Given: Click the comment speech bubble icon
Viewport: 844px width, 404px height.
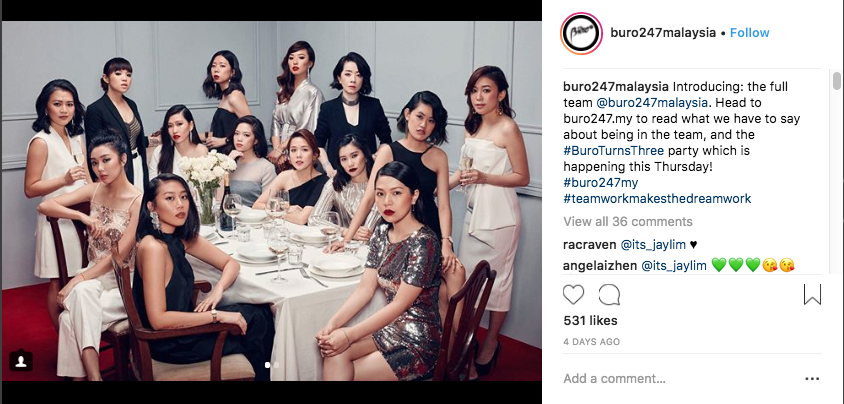Looking at the screenshot, I should pyautogui.click(x=609, y=295).
